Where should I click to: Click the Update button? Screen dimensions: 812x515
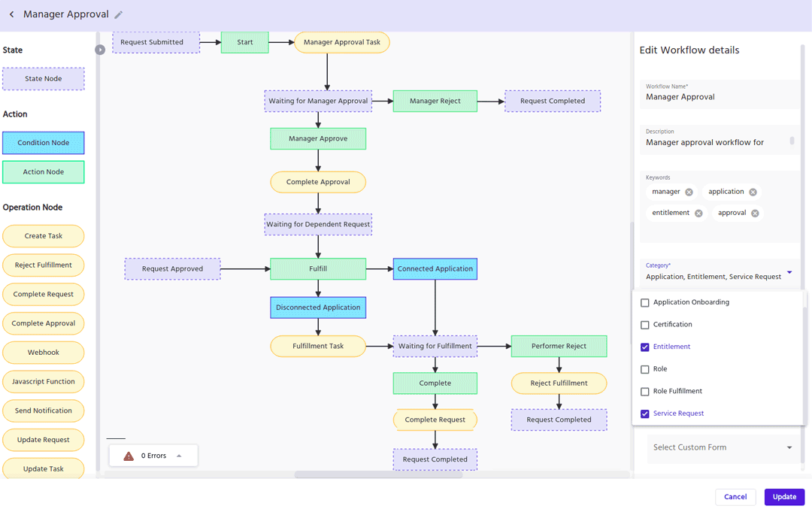coord(784,497)
